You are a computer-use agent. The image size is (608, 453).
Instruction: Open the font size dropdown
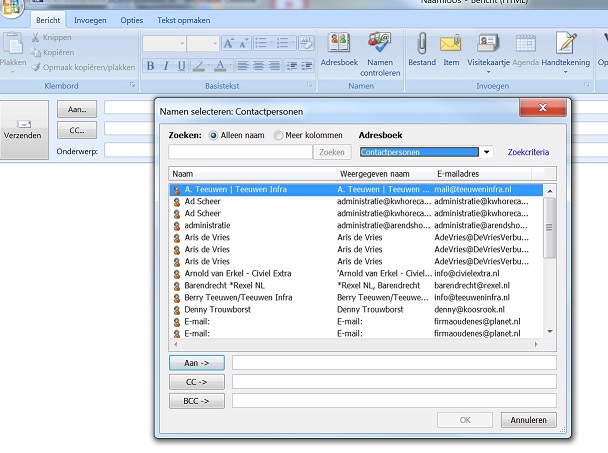[x=216, y=43]
